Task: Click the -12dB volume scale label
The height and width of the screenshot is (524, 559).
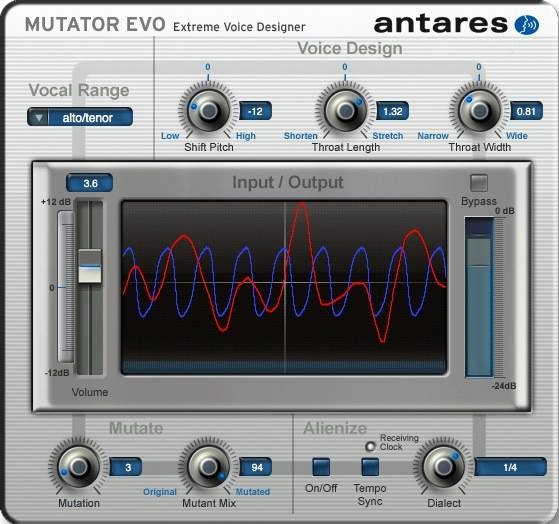Action: click(57, 373)
